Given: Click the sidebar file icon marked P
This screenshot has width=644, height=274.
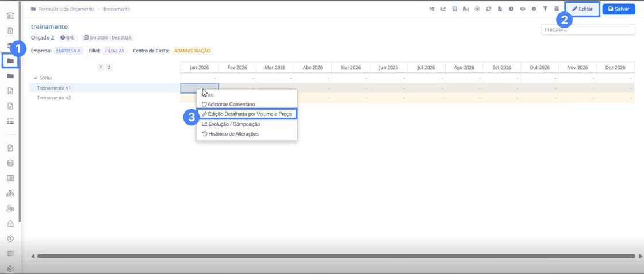Looking at the screenshot, I should click(10, 148).
